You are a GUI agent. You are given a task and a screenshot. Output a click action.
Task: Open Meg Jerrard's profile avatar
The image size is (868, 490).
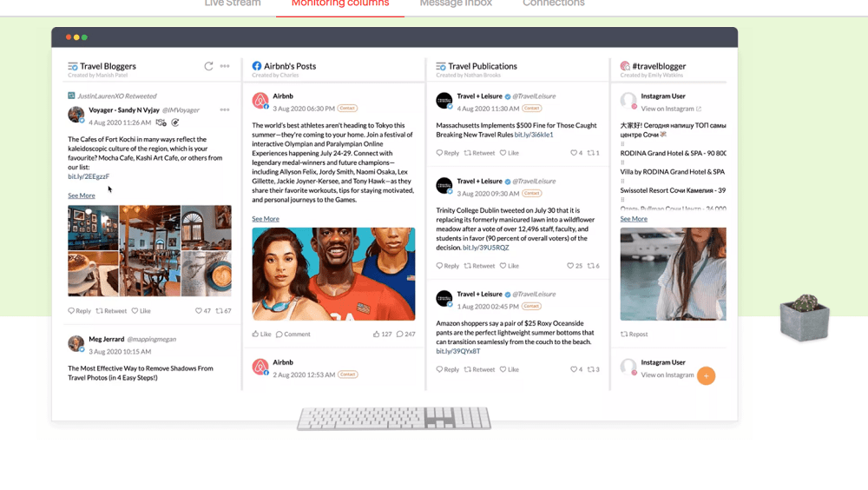point(76,344)
